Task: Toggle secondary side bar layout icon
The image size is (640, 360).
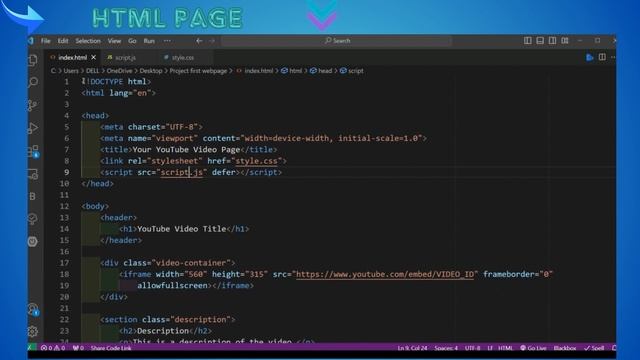Action: pyautogui.click(x=552, y=40)
